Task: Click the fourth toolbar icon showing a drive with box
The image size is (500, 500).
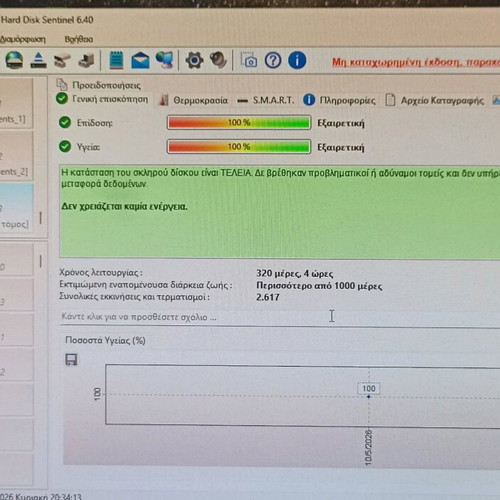Action: point(86,61)
